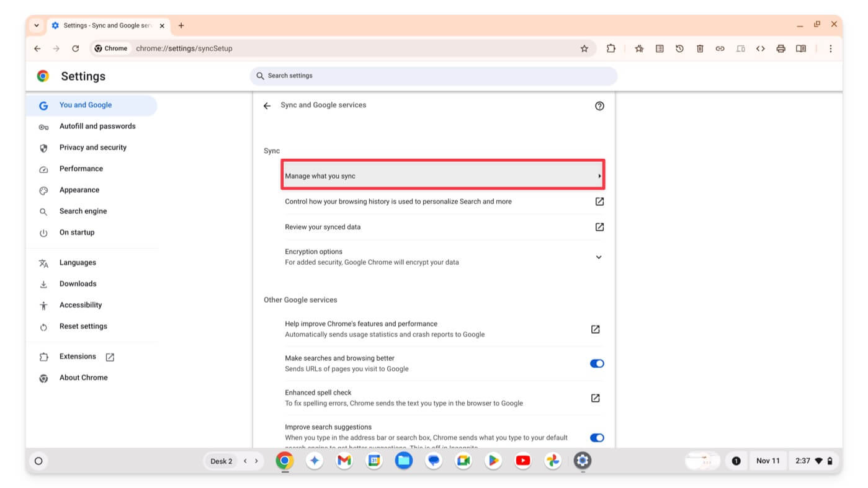The height and width of the screenshot is (488, 868).
Task: Click the launcher circle button
Action: coord(38,461)
